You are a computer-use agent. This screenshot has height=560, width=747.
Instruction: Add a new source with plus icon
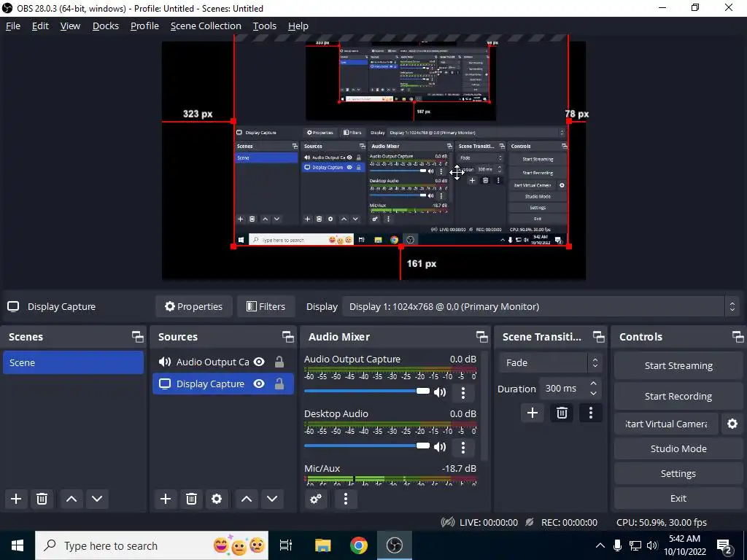click(166, 499)
